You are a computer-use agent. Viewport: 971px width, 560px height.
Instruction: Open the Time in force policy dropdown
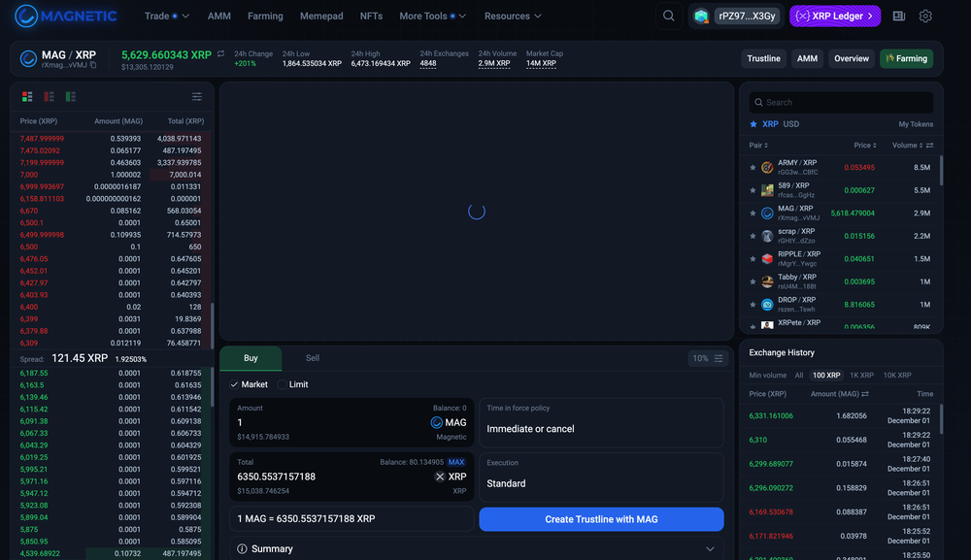pos(601,422)
